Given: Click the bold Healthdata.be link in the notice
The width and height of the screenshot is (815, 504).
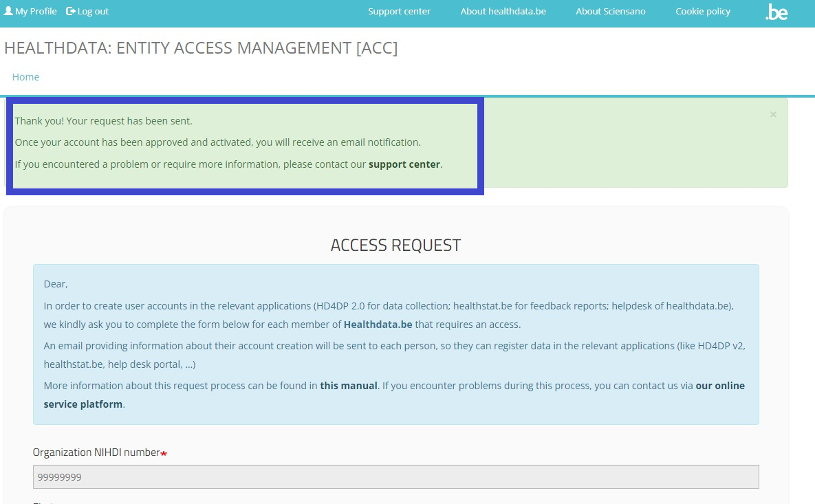Looking at the screenshot, I should (x=378, y=325).
